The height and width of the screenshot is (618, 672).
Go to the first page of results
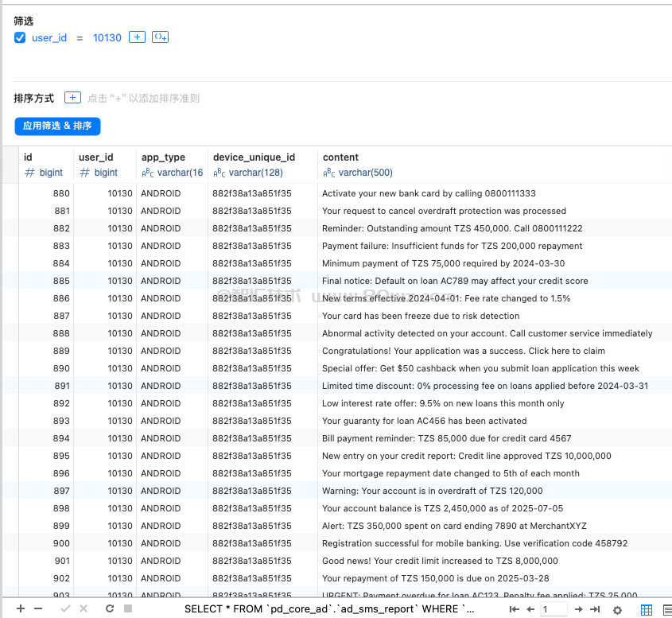514,609
